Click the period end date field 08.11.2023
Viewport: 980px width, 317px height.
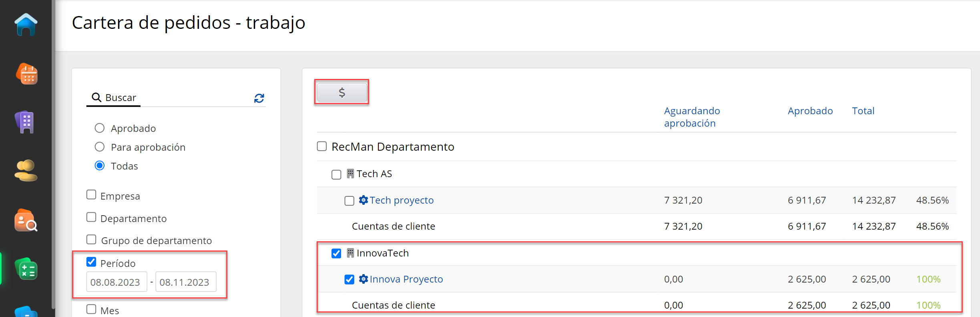(185, 282)
